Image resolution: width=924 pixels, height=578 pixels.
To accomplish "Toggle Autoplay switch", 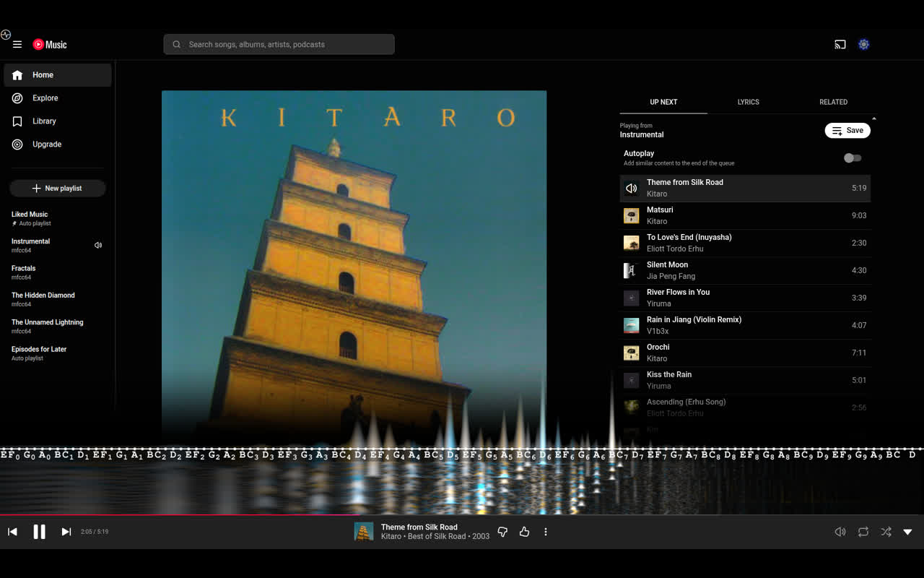I will (853, 158).
